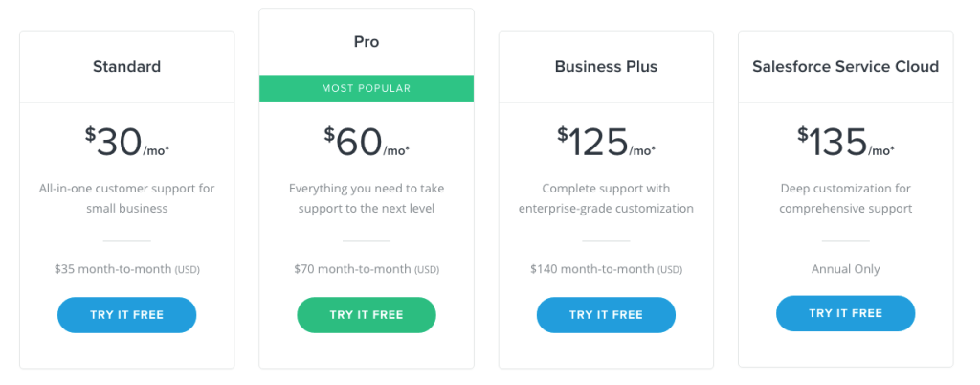Viewport: 980px width, 385px height.
Task: Click Try It Free under Standard plan
Action: pos(126,315)
